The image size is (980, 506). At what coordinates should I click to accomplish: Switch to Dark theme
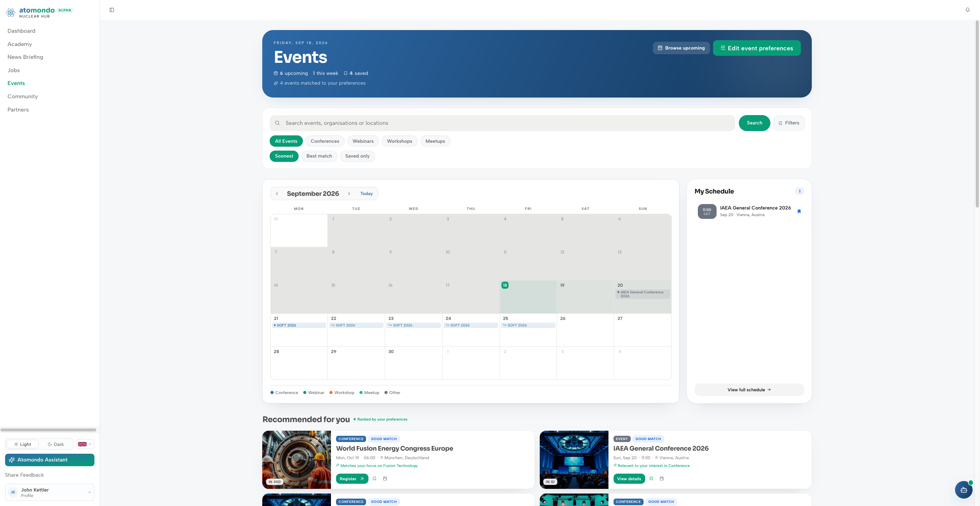pos(56,444)
